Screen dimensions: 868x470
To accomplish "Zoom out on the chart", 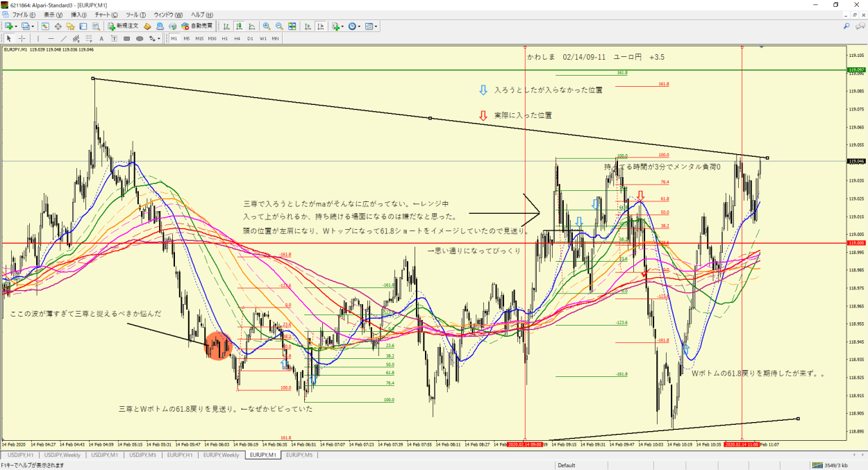I will (278, 26).
